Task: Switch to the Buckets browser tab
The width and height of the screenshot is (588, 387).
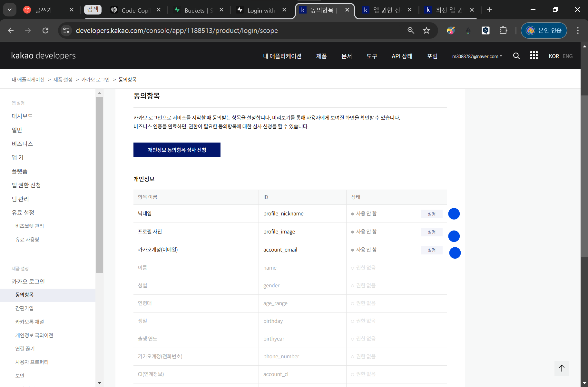Action: tap(198, 10)
